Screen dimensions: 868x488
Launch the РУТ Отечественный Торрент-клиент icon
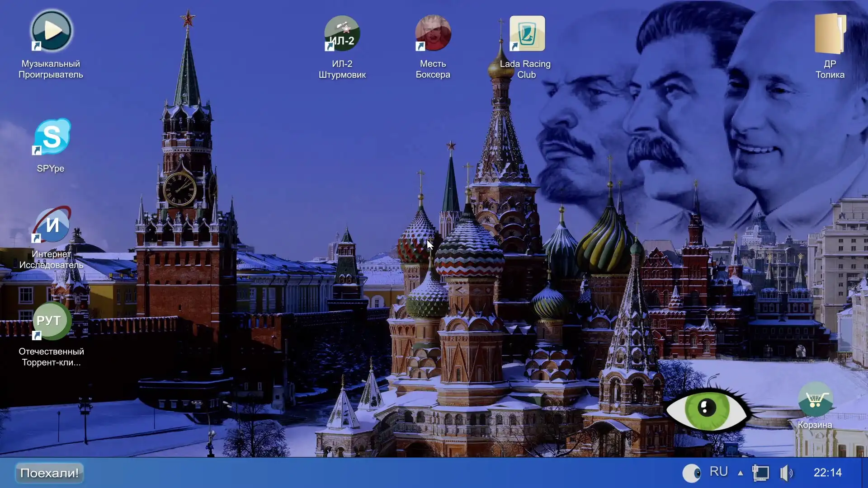click(x=51, y=321)
